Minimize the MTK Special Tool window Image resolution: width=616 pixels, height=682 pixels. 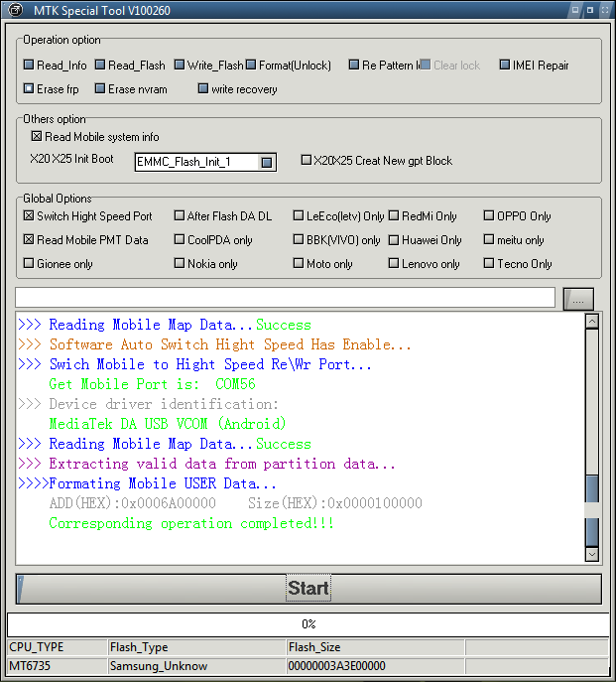click(x=574, y=10)
